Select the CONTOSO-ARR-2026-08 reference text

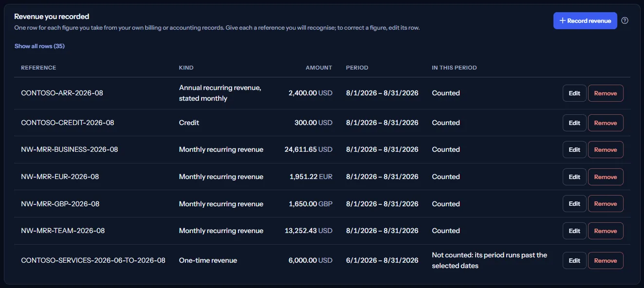(x=62, y=93)
